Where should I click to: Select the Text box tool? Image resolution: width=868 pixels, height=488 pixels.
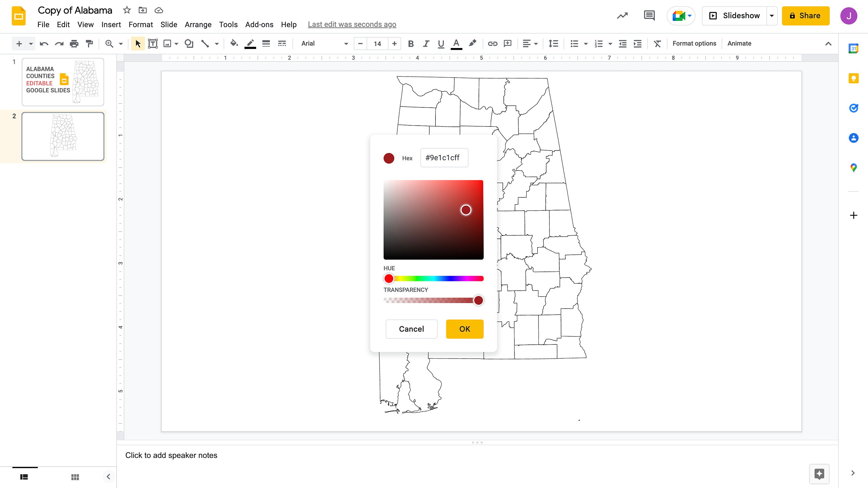coord(153,43)
